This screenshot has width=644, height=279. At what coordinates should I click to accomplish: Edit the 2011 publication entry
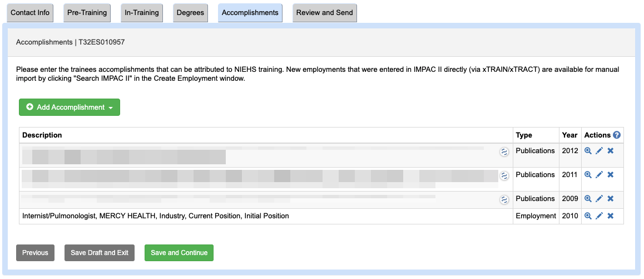click(x=599, y=175)
